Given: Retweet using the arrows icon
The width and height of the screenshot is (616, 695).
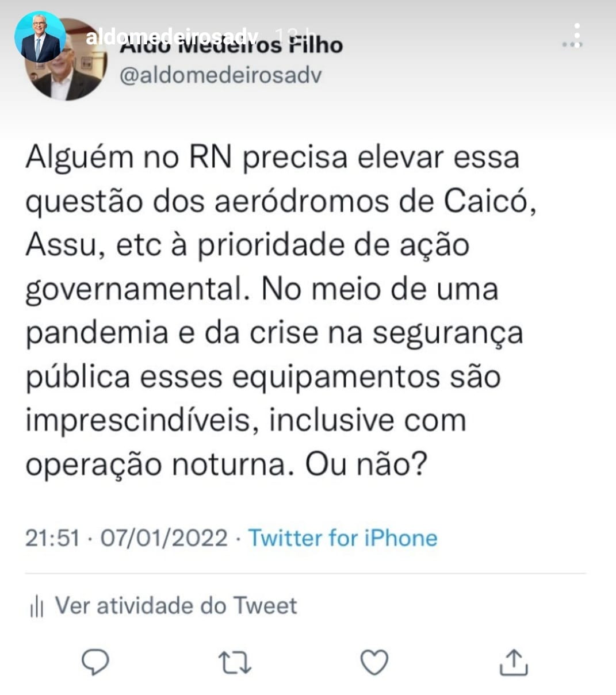Looking at the screenshot, I should click(x=235, y=662).
